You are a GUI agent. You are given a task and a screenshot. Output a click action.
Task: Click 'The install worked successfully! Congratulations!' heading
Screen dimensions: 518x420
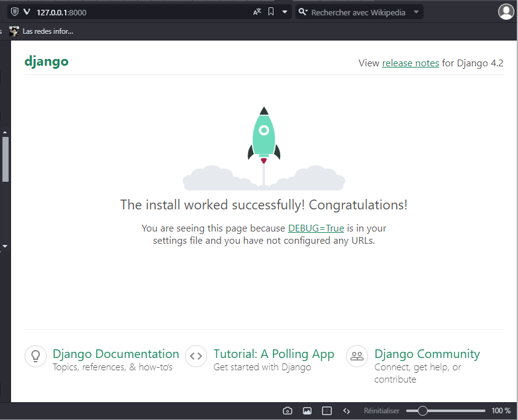(264, 205)
